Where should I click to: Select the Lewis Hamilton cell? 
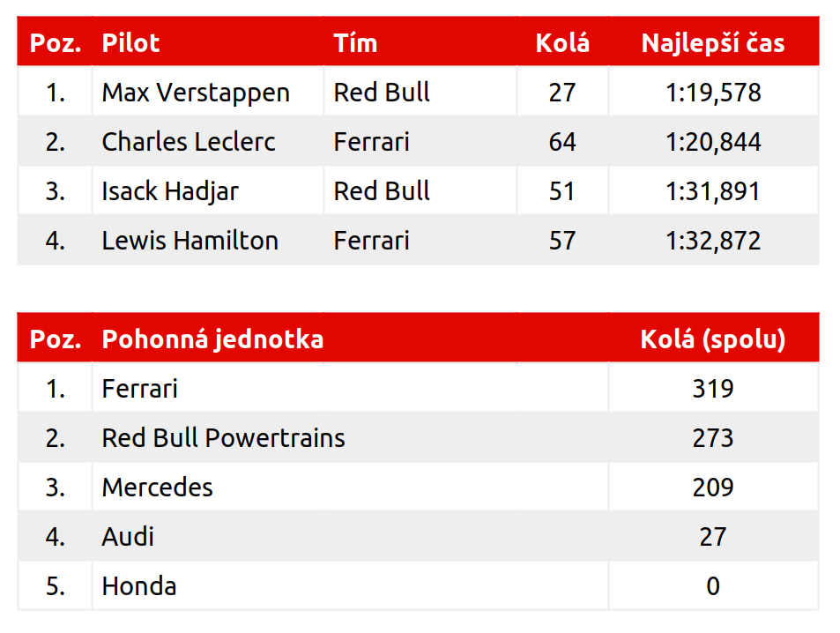tap(190, 241)
